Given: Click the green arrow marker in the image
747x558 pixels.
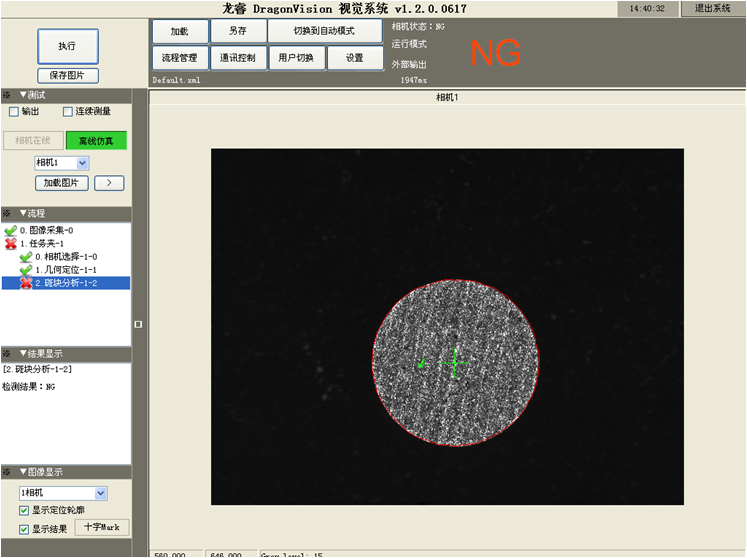Looking at the screenshot, I should pyautogui.click(x=422, y=364).
